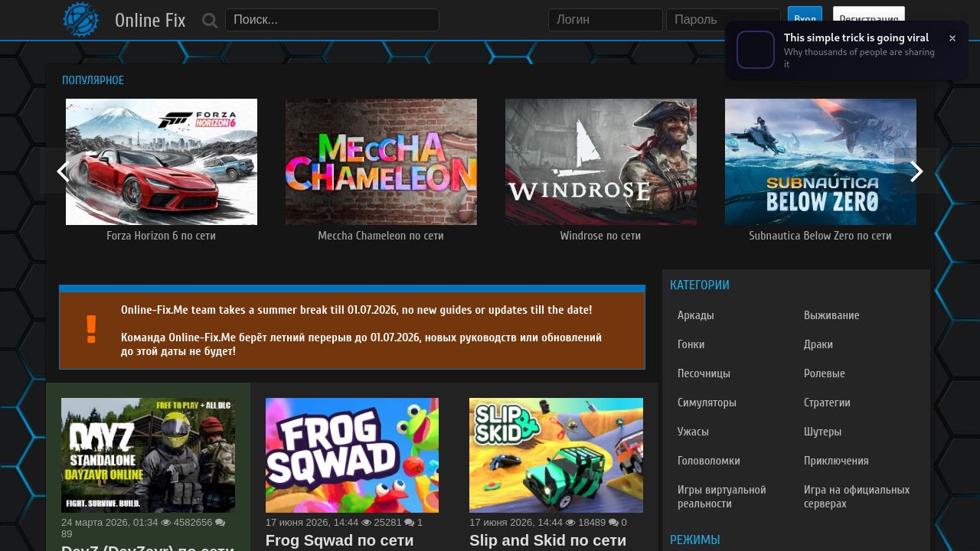This screenshot has width=980, height=551.
Task: Click 'Windrose по сети' caption
Action: click(601, 236)
